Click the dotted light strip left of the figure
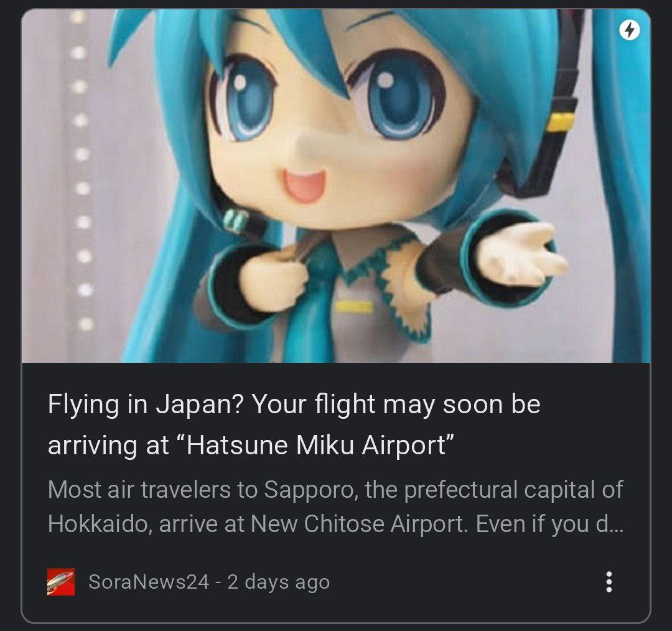This screenshot has width=672, height=631. pyautogui.click(x=82, y=172)
